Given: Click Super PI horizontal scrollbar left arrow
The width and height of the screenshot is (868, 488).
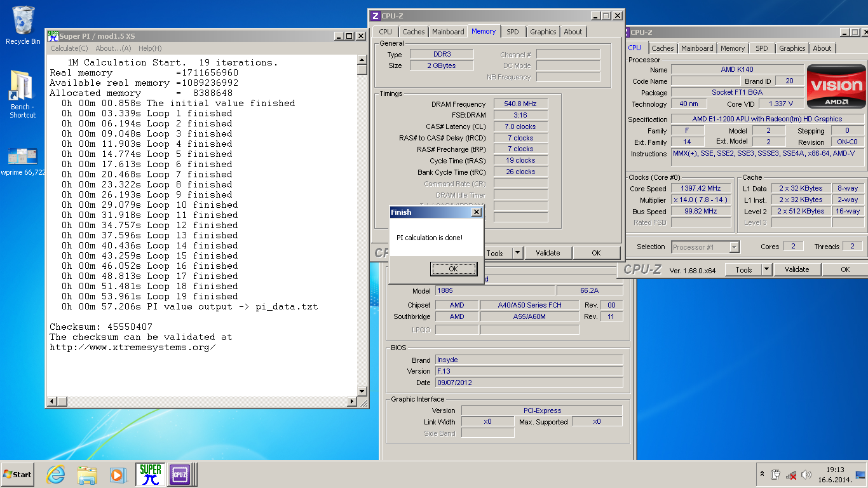Looking at the screenshot, I should click(53, 402).
